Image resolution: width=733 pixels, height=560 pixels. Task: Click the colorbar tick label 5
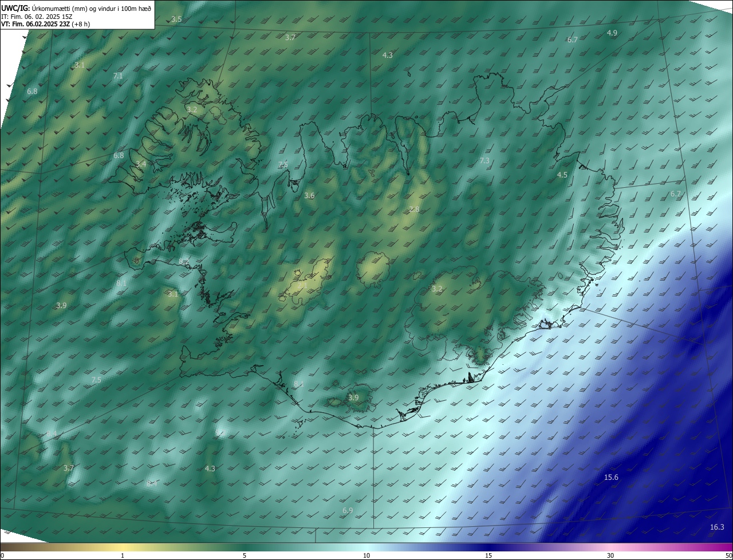click(245, 556)
